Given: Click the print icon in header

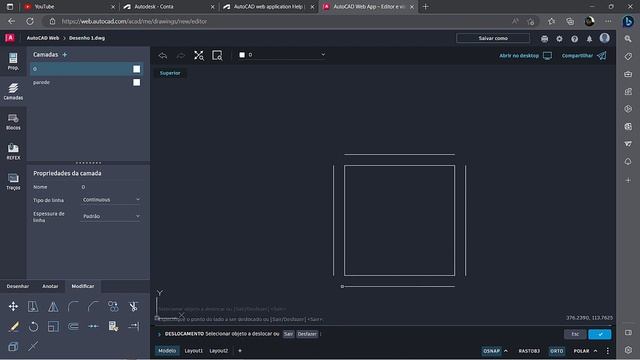Looking at the screenshot, I should coord(544,39).
